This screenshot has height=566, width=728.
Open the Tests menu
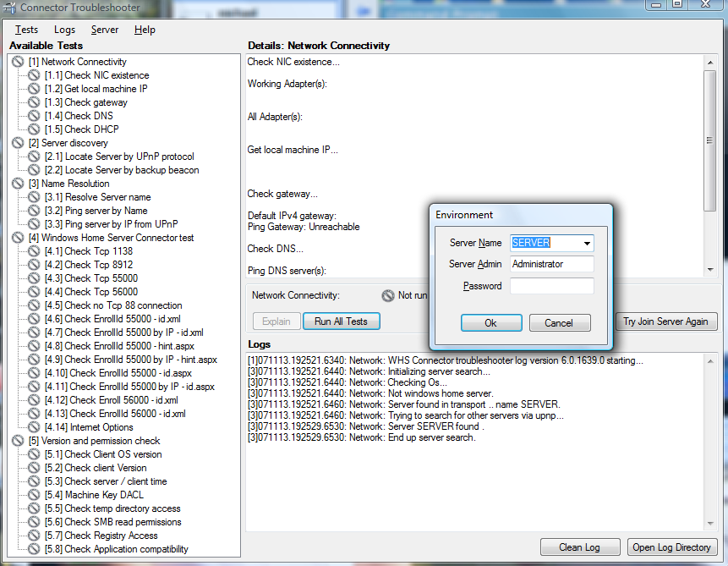point(26,30)
